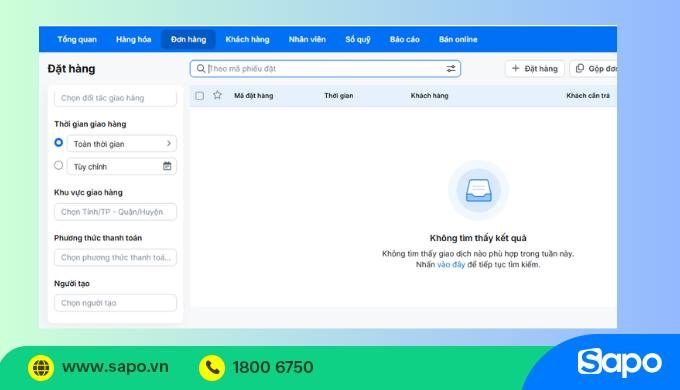
Task: Click the yellow globe website icon
Action: pos(41,367)
